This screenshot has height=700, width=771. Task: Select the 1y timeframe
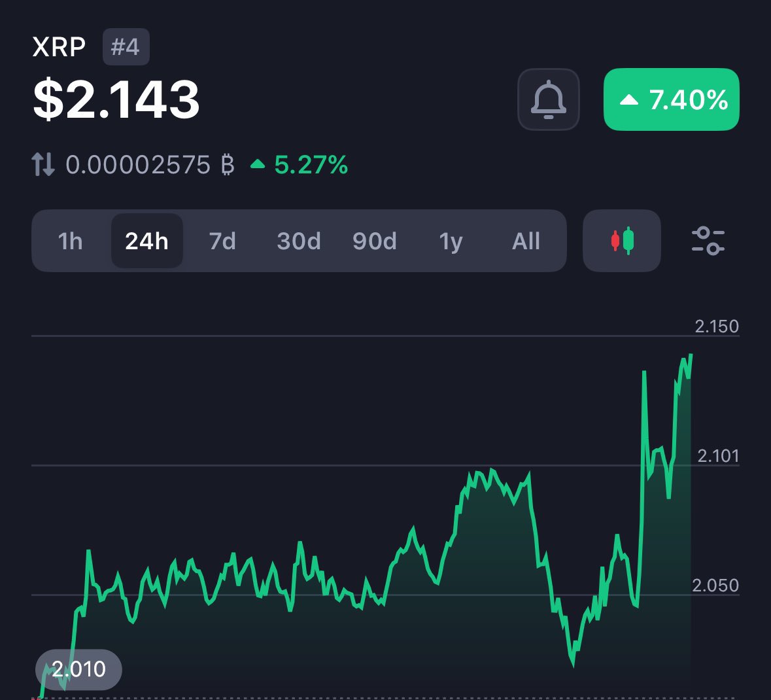451,241
